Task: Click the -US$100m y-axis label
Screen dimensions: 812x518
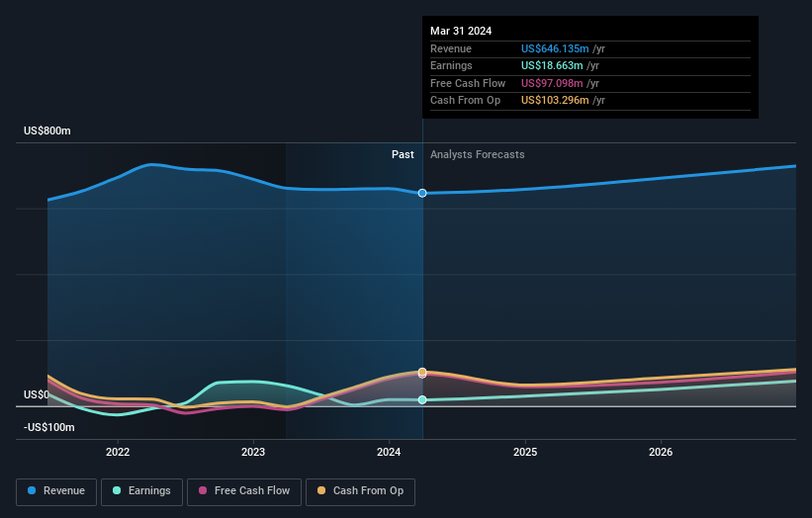Action: [x=49, y=427]
